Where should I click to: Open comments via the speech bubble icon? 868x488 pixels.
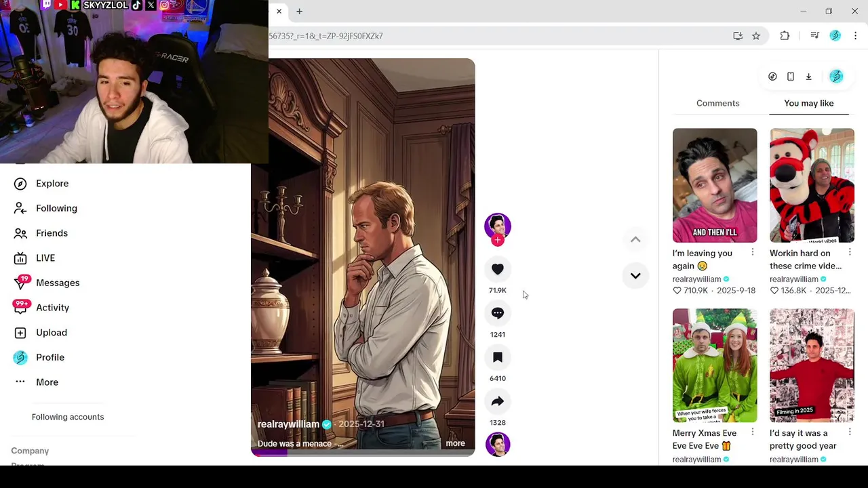497,313
